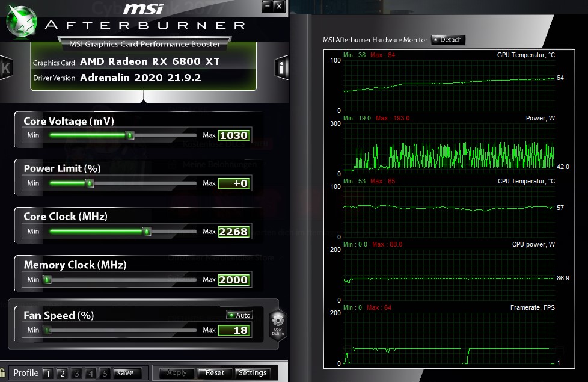Click the Power Max : 193.0 readout
The image size is (588, 382).
coord(393,118)
